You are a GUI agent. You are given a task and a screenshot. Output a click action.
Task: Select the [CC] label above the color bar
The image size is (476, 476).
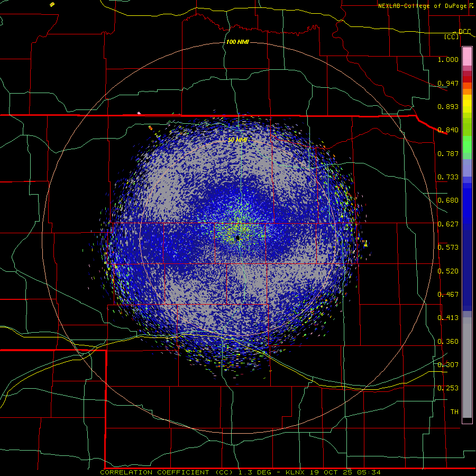click(x=452, y=36)
